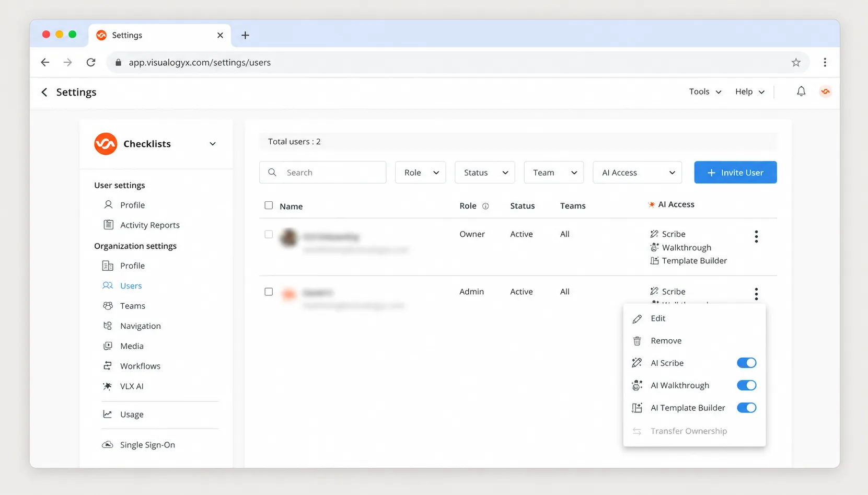Open the Tools menu
Image resolution: width=868 pixels, height=495 pixels.
tap(705, 91)
